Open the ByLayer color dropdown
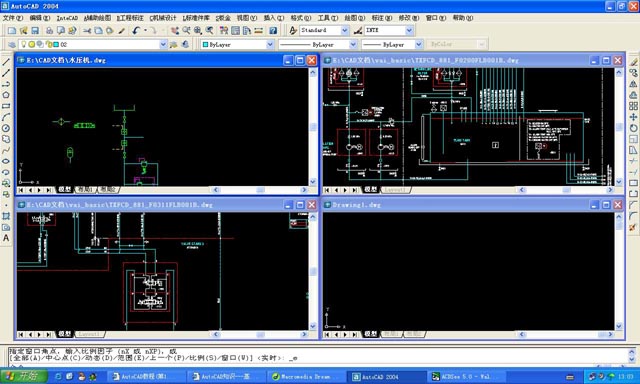640x384 pixels. [270, 44]
